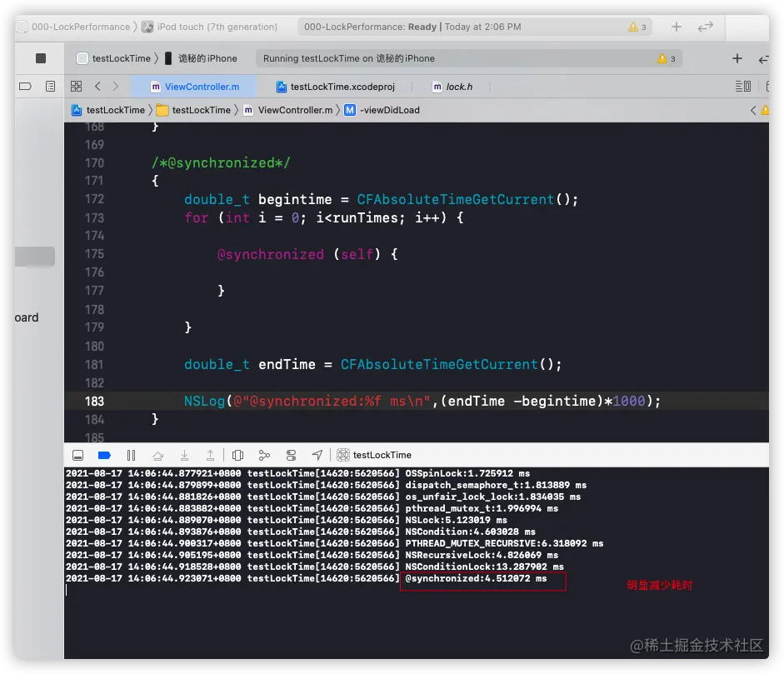784x674 pixels.
Task: Switch to the testLockTime.xcodeproj tab
Action: pyautogui.click(x=336, y=87)
